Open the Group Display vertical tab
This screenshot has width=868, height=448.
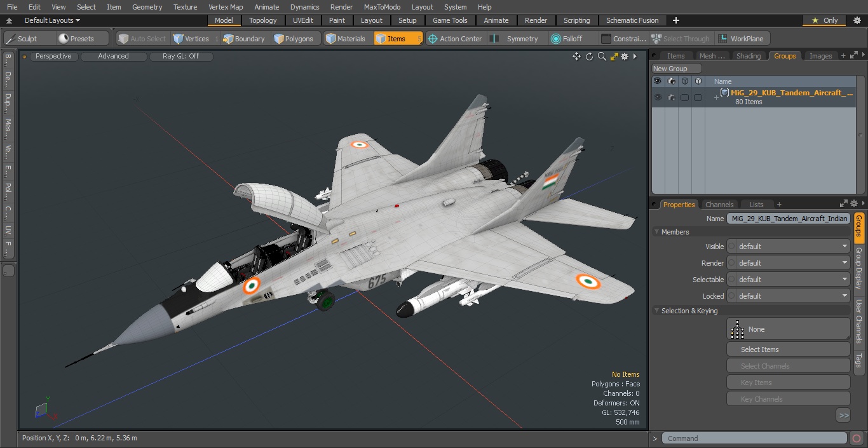(858, 268)
